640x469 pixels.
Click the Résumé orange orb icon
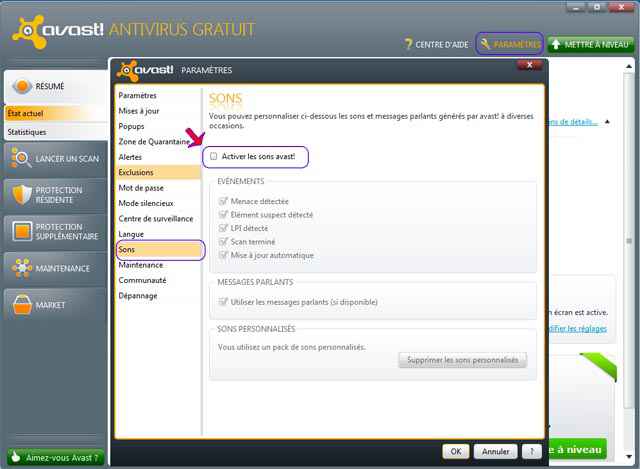[22, 86]
